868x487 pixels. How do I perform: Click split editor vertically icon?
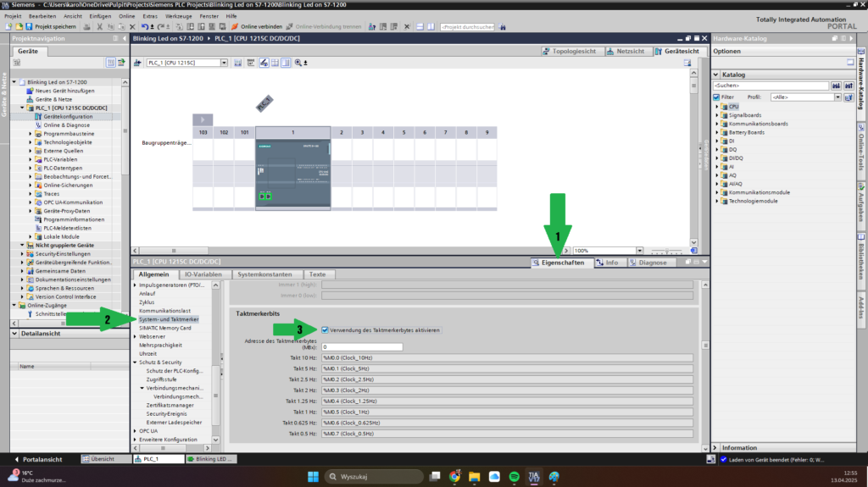pyautogui.click(x=431, y=26)
